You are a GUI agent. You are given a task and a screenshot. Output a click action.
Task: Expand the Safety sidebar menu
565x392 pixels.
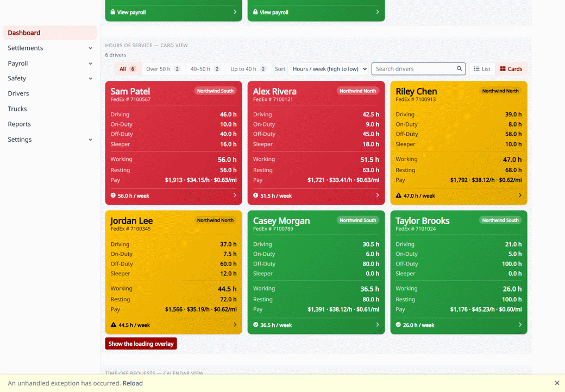pos(50,78)
